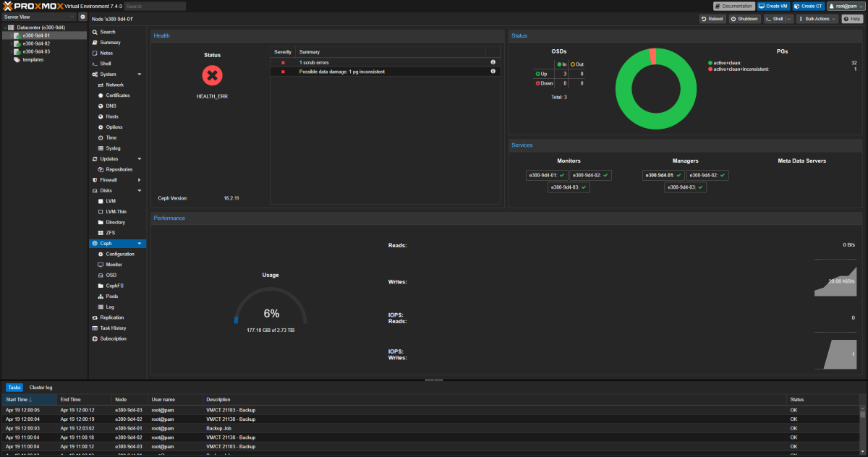Open Ceph Configuration page
Viewport: 868px width, 457px height.
point(117,254)
